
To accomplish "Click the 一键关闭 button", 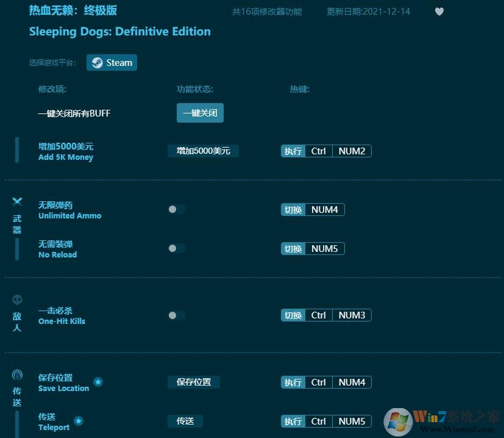I will click(x=200, y=113).
